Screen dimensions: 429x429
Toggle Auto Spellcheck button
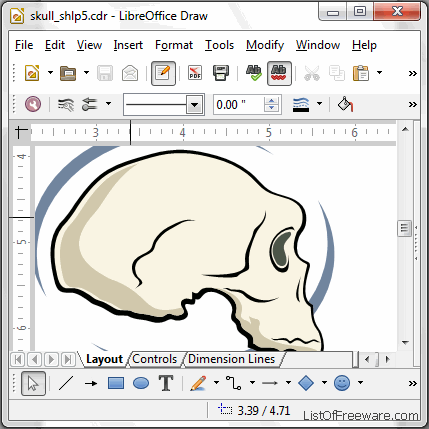tap(279, 73)
